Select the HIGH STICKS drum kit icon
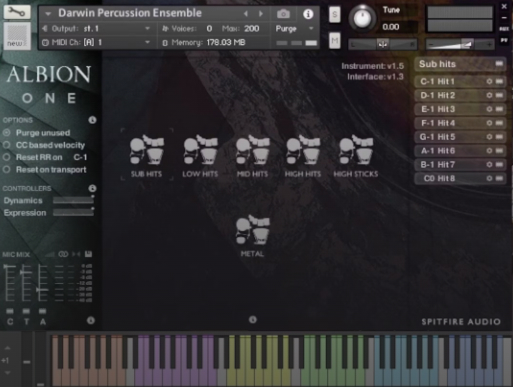 356,150
